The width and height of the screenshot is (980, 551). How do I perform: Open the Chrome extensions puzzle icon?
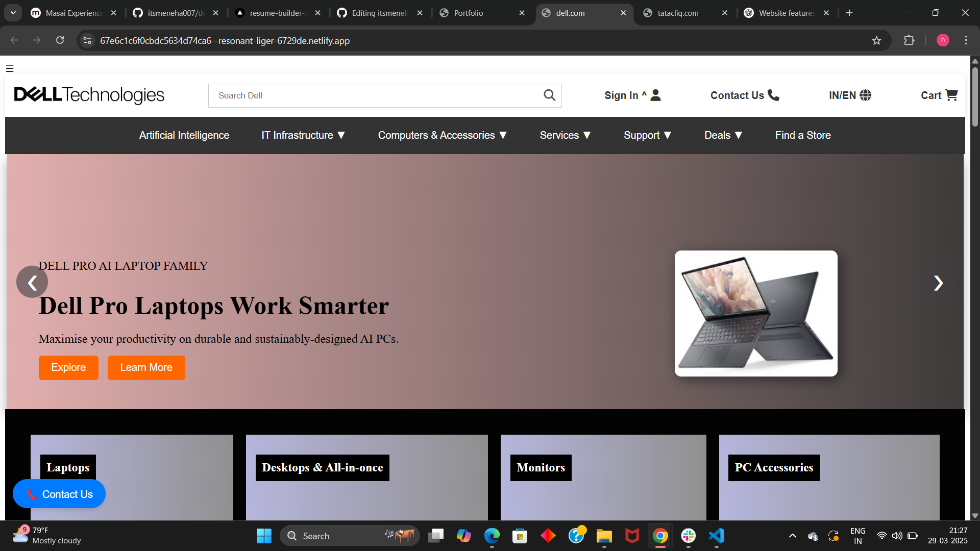(909, 40)
